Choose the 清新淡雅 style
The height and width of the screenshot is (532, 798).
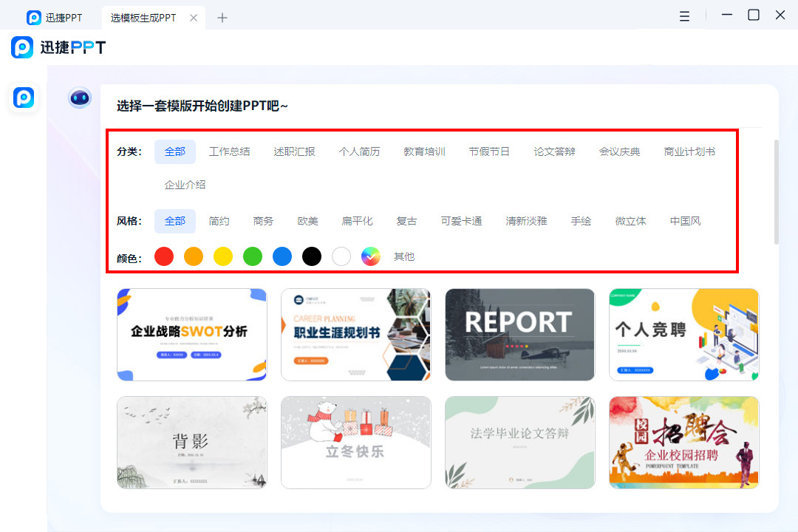tap(526, 221)
